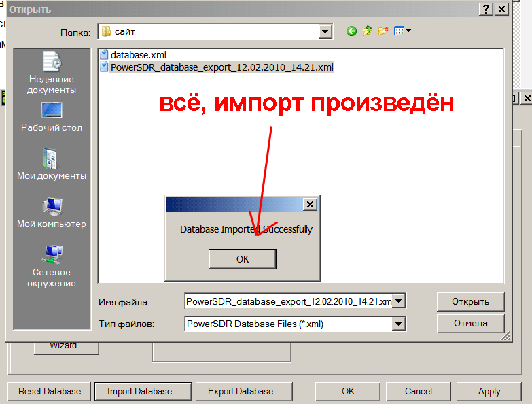
Task: Expand the Тип файлов file type dropdown
Action: (x=399, y=324)
